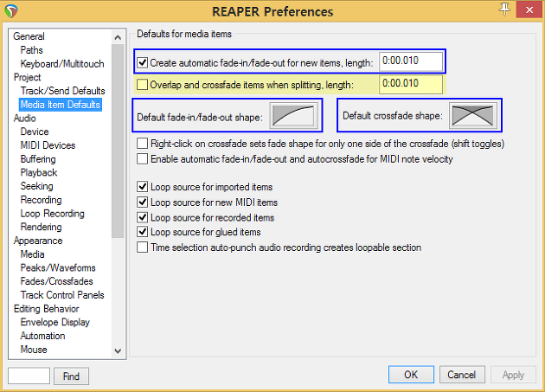Cancel the preferences dialog
545x392 pixels.
462,375
